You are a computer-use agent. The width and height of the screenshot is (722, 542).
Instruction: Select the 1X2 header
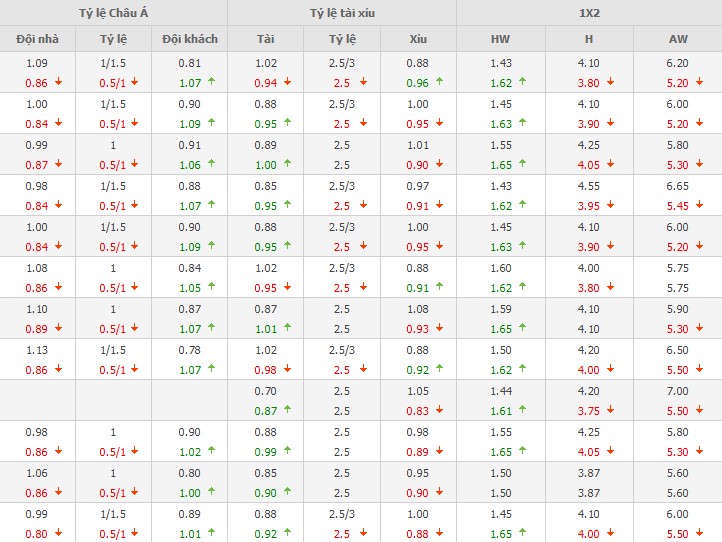588,13
